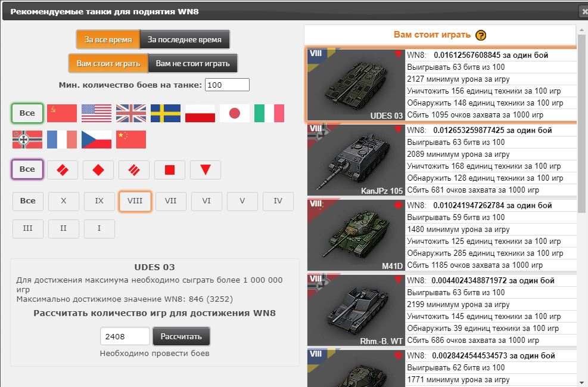Filter by the China flag
588x387 pixels.
[131, 140]
